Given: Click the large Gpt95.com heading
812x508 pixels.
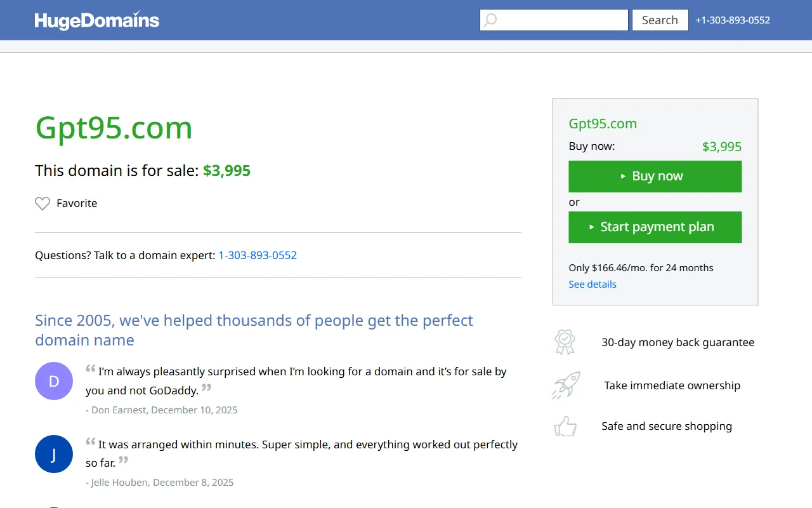Looking at the screenshot, I should [114, 128].
